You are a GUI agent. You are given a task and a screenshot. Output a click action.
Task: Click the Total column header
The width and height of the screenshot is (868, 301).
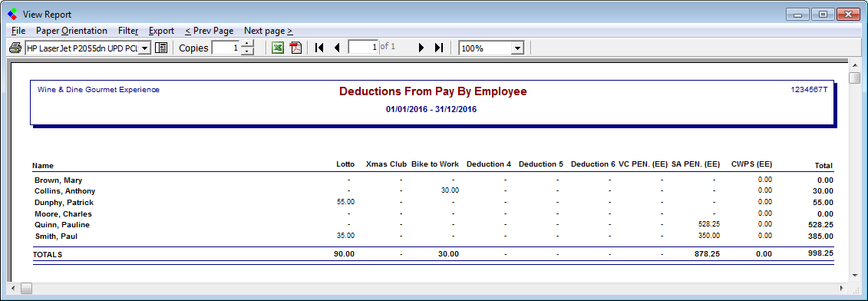[x=823, y=165]
